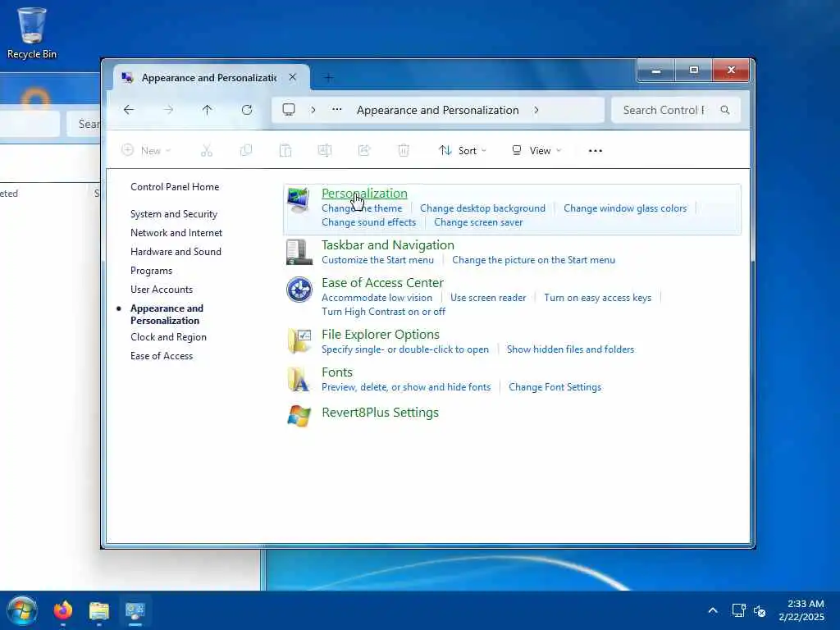Open Programs in sidebar
Screen dimensions: 840x630
tap(151, 271)
